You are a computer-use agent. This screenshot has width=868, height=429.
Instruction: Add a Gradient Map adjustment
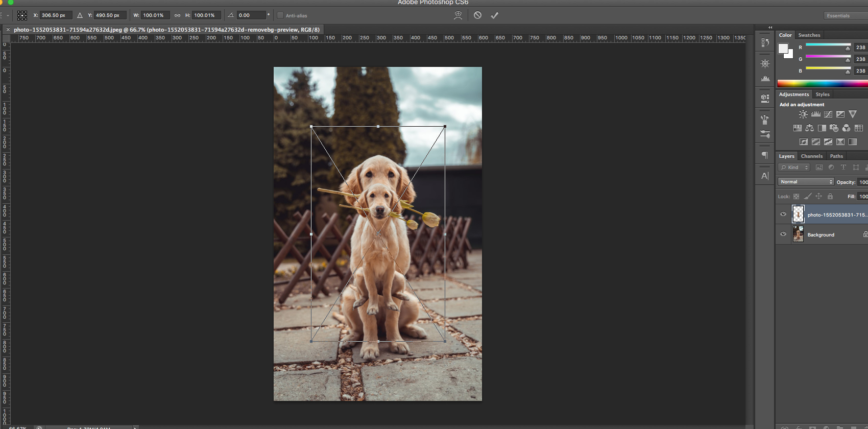[853, 142]
